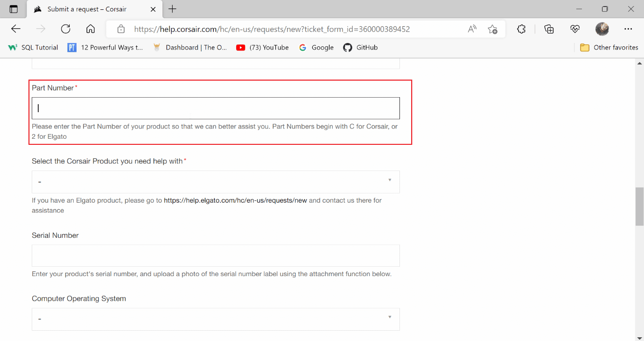Click the page vertical scrollbar thumb
The height and width of the screenshot is (341, 644).
pos(639,206)
